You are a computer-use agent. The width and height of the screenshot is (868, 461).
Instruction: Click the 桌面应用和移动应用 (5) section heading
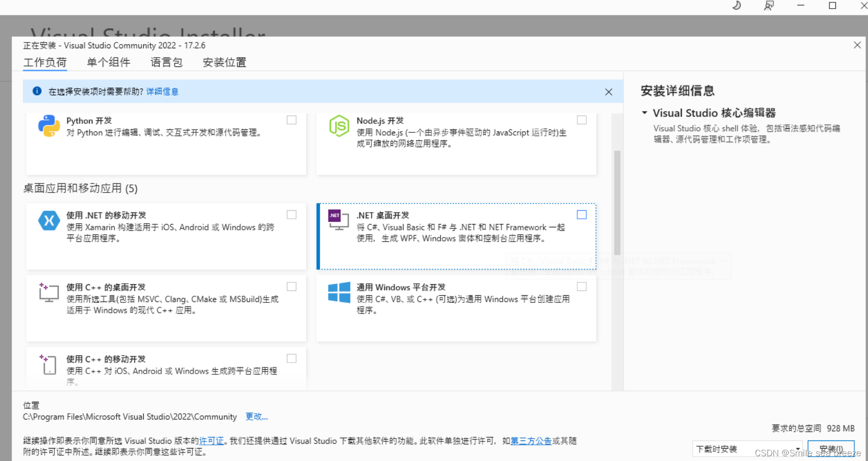point(80,188)
